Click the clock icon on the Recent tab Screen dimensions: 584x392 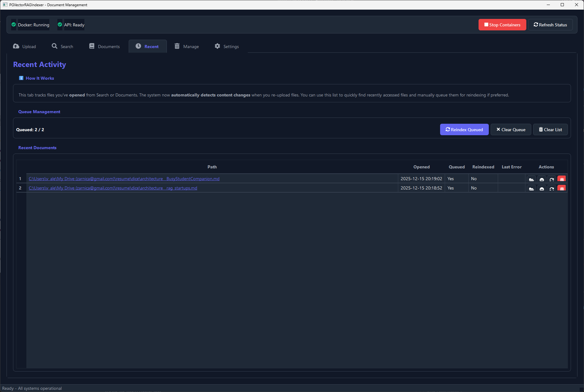click(138, 46)
